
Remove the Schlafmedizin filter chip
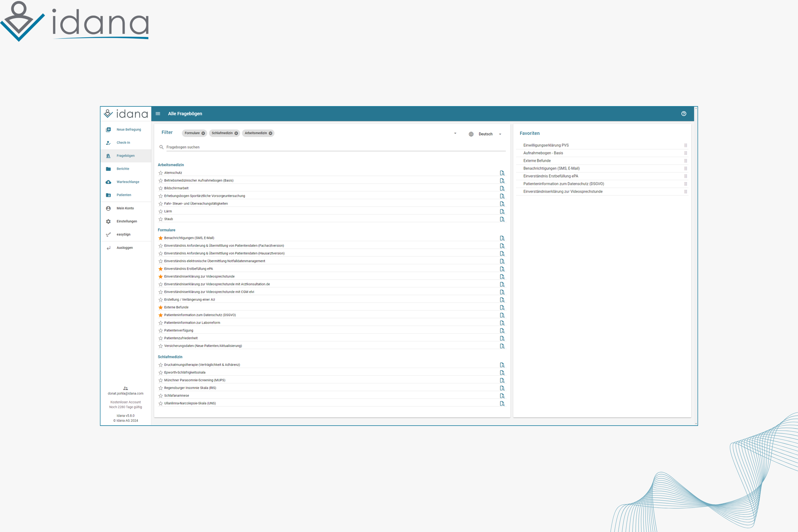(x=236, y=133)
